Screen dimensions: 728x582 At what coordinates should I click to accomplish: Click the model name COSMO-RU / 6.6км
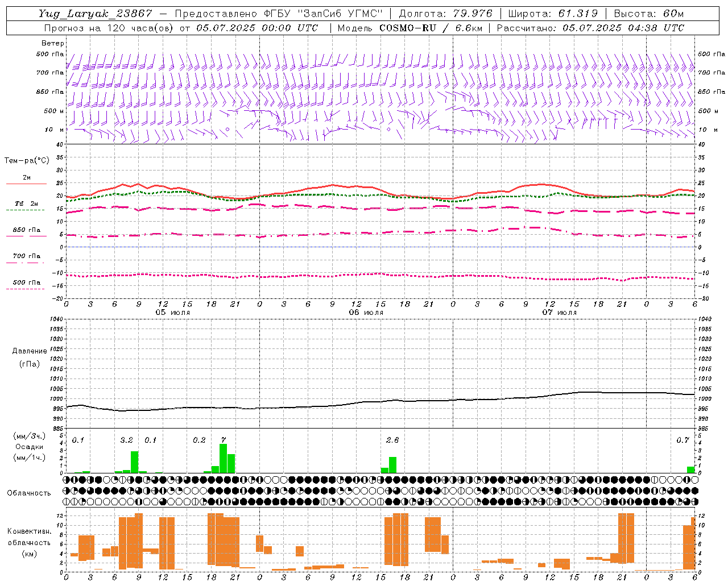tap(431, 28)
